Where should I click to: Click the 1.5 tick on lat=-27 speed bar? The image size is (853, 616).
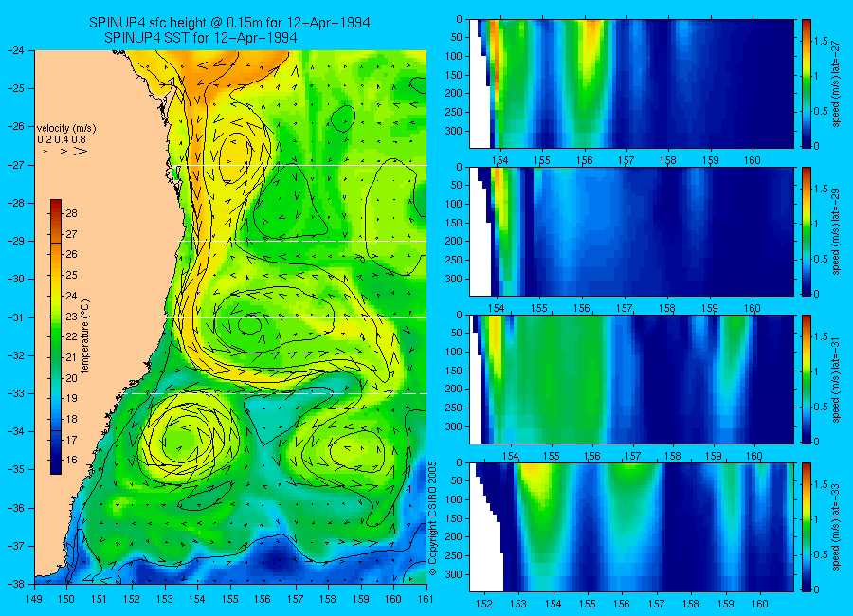coord(821,41)
